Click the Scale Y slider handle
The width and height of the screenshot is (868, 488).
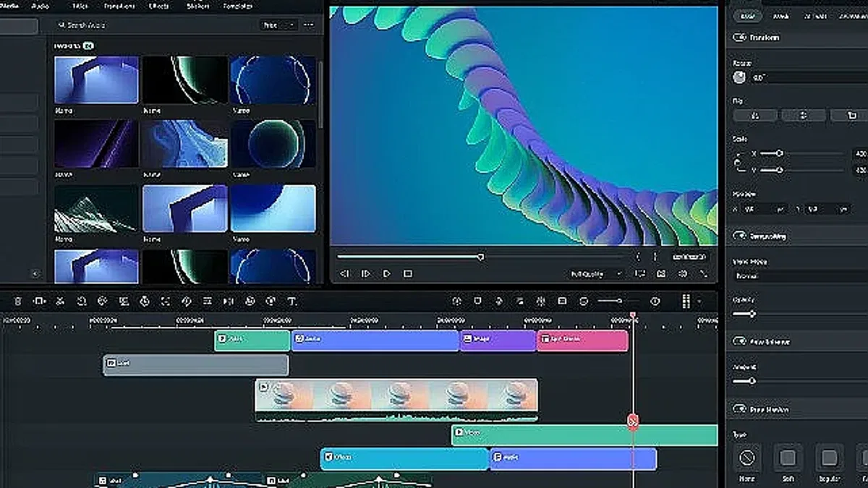point(780,170)
